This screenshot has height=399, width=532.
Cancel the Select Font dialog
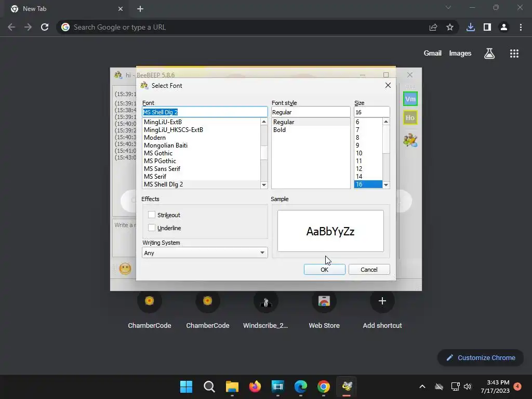(x=369, y=270)
